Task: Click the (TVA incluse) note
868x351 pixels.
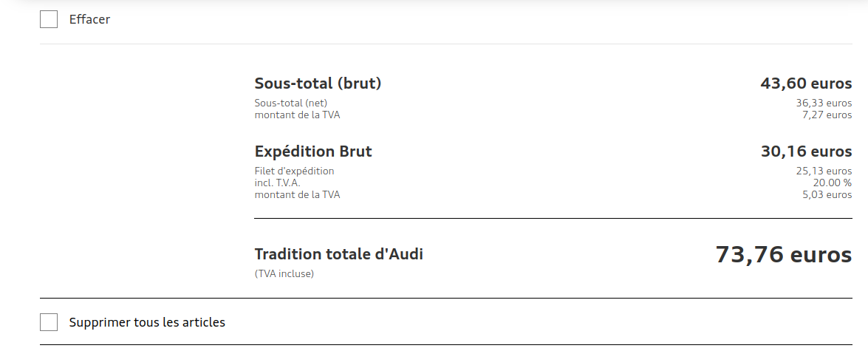Action: pyautogui.click(x=284, y=273)
